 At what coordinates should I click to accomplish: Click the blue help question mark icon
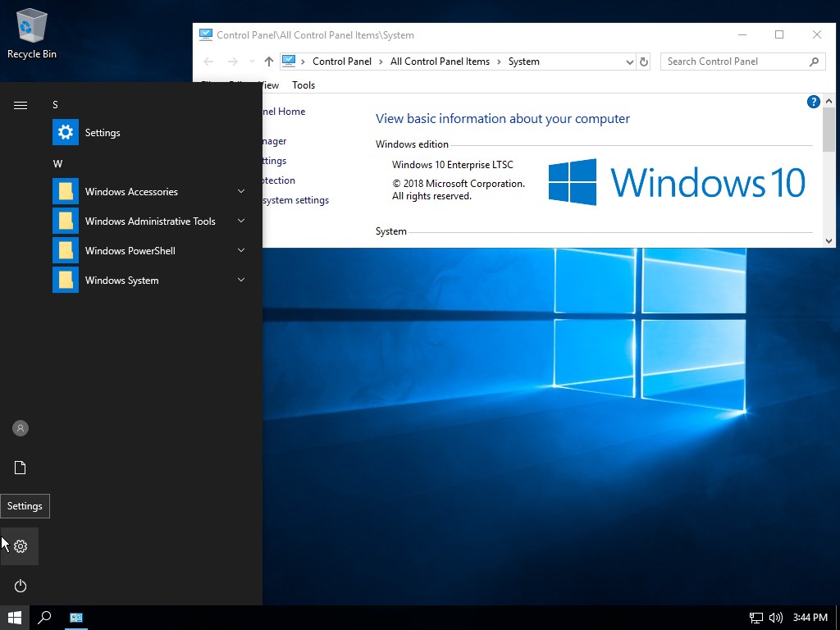[813, 102]
